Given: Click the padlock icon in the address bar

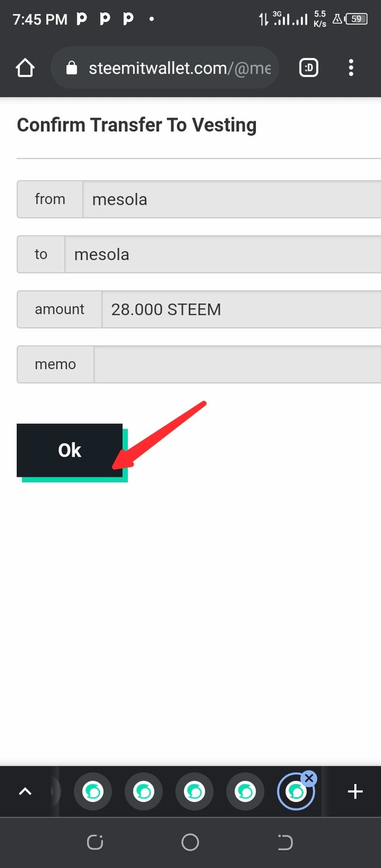Looking at the screenshot, I should [73, 67].
